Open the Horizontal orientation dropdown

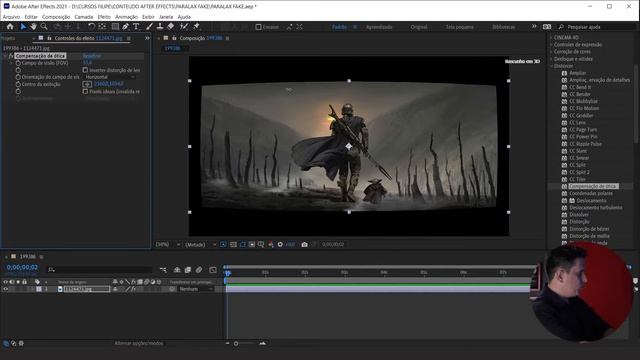pyautogui.click(x=109, y=77)
